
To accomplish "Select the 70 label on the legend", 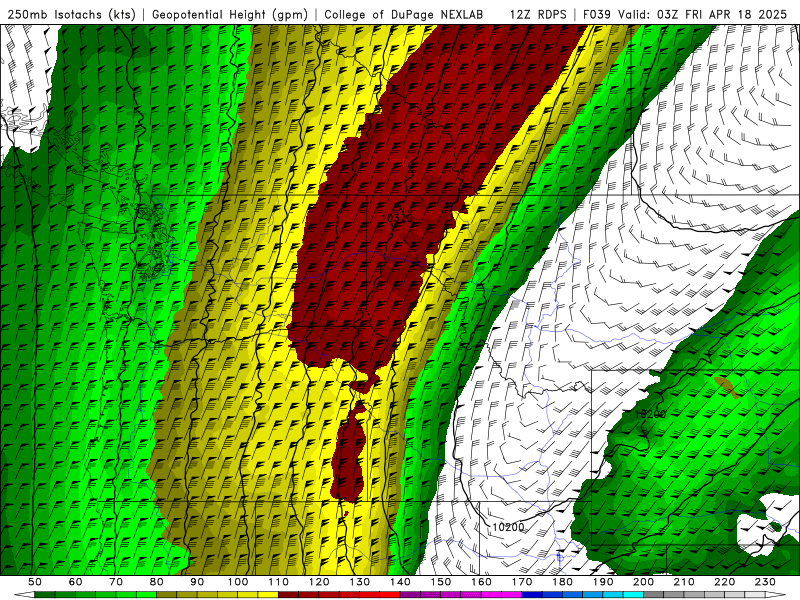I will point(116,582).
